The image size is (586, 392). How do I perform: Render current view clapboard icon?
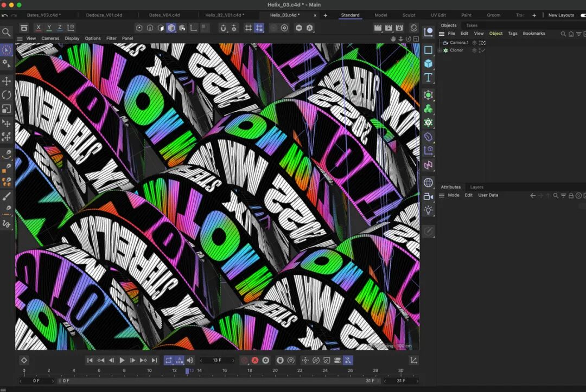coord(378,28)
